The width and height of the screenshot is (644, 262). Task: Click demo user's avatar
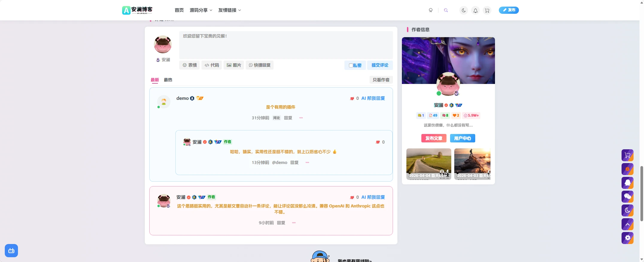(164, 102)
